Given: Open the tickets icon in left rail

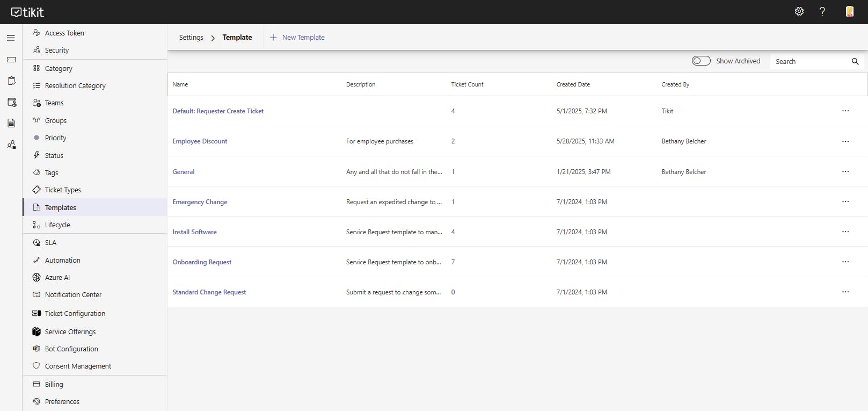Looking at the screenshot, I should click(11, 60).
